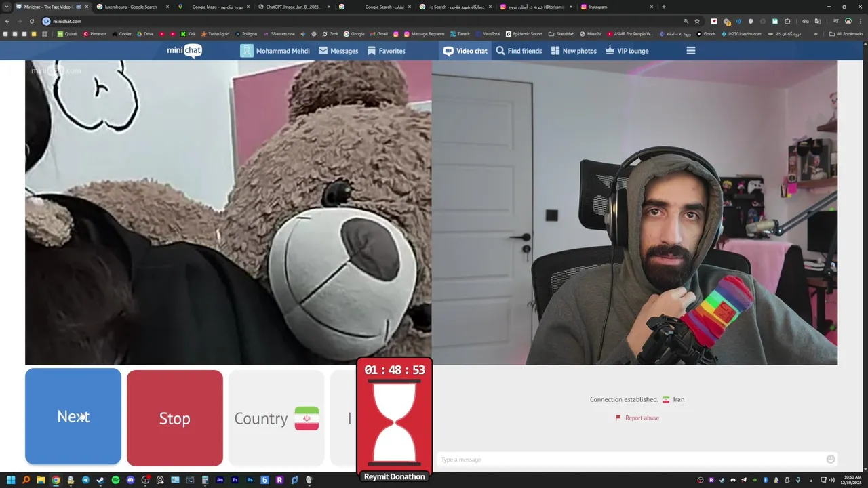Viewport: 868px width, 488px height.
Task: Open the Kick bookmark
Action: pyautogui.click(x=189, y=33)
